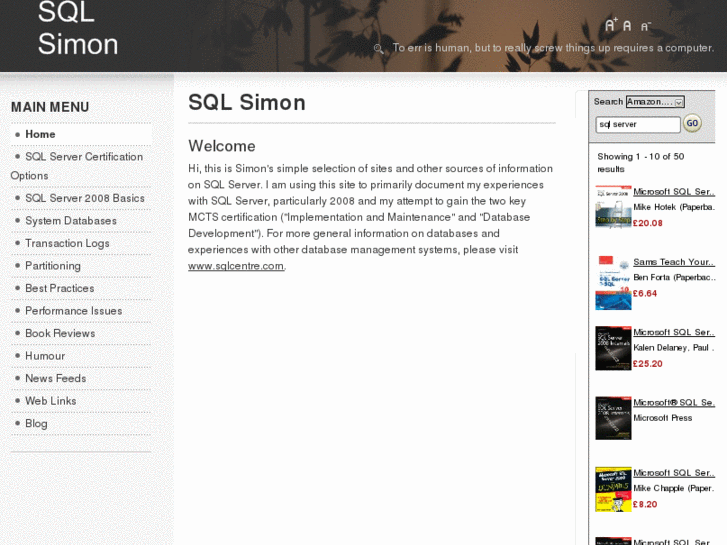The height and width of the screenshot is (545, 727).
Task: Open the Microsoft Press book cover thumbnail
Action: 613,418
